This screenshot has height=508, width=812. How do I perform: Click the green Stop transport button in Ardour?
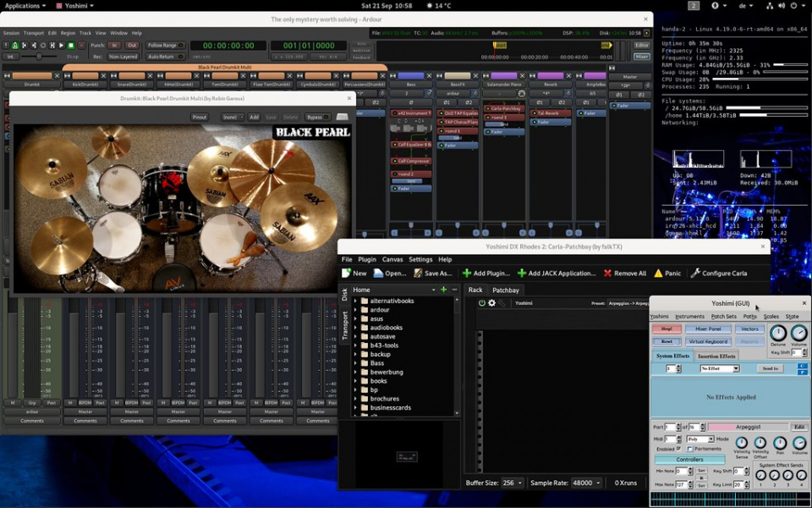(x=71, y=45)
